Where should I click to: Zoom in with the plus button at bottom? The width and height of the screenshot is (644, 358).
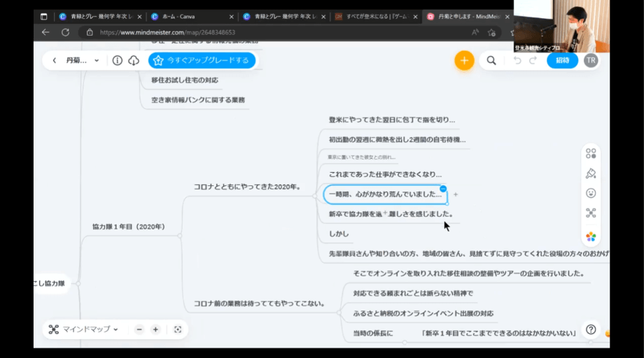[155, 329]
